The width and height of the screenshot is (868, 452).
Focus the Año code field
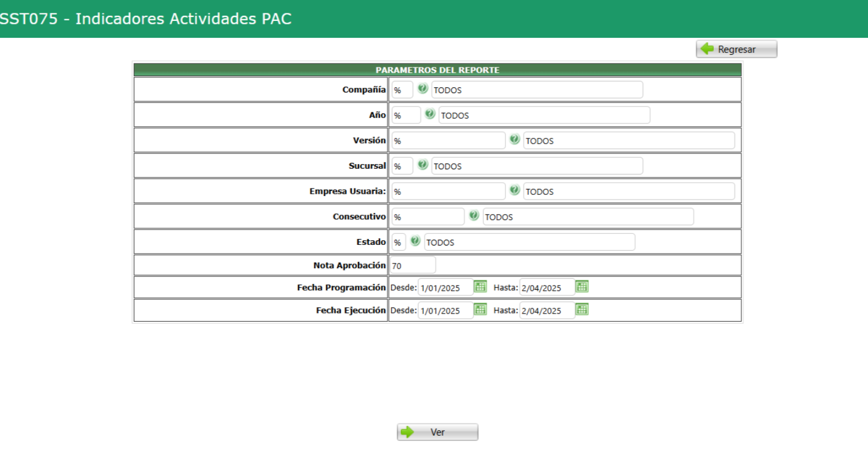click(x=406, y=115)
